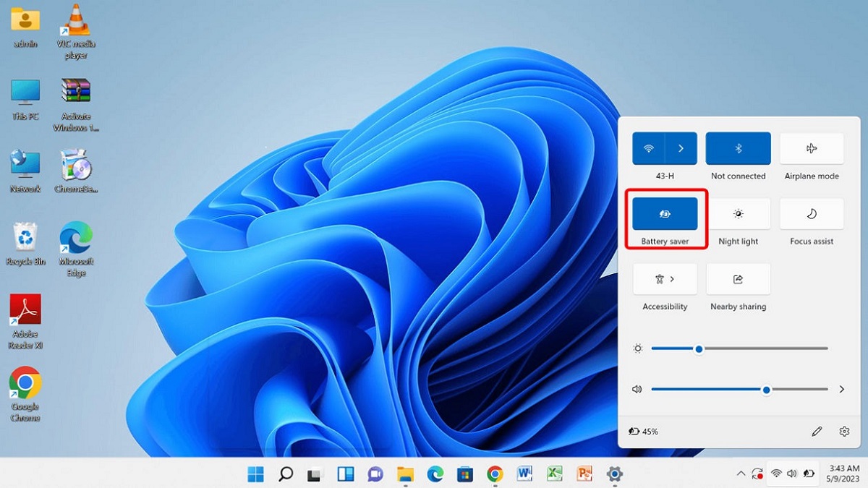Image resolution: width=868 pixels, height=488 pixels.
Task: Adjust the screen brightness slider
Action: point(699,348)
